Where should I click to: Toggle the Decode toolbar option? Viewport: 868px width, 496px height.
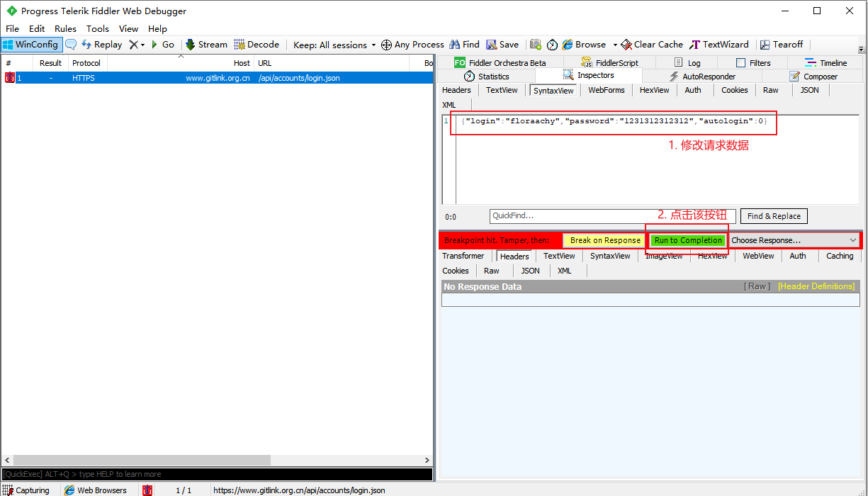pyautogui.click(x=257, y=44)
